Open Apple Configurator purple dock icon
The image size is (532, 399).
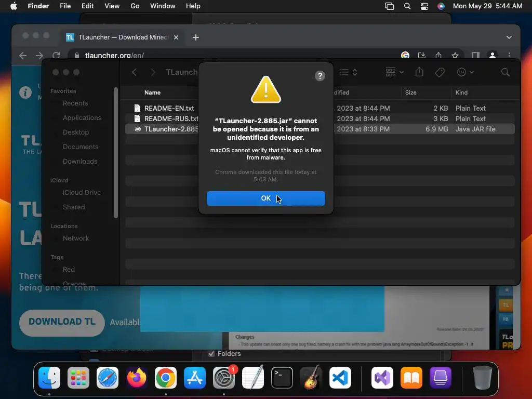(441, 378)
